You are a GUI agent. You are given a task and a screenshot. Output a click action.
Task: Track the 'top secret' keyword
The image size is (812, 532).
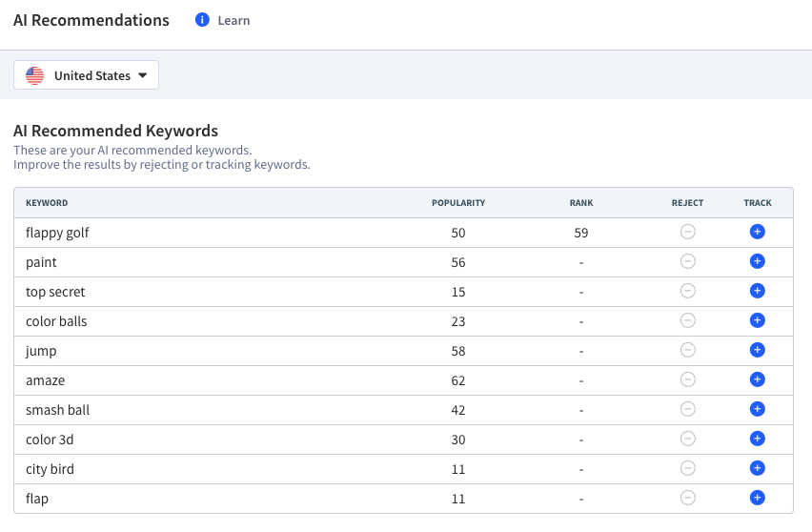click(x=757, y=291)
